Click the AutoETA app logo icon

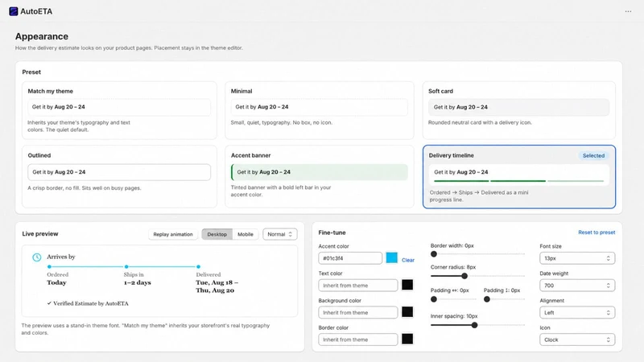[14, 11]
